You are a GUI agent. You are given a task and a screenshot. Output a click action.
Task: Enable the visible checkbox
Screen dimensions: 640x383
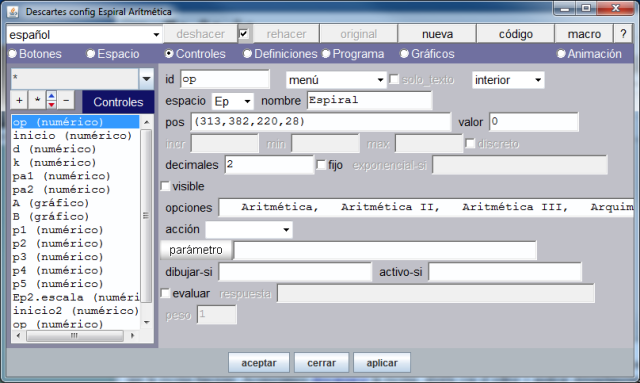tap(165, 186)
